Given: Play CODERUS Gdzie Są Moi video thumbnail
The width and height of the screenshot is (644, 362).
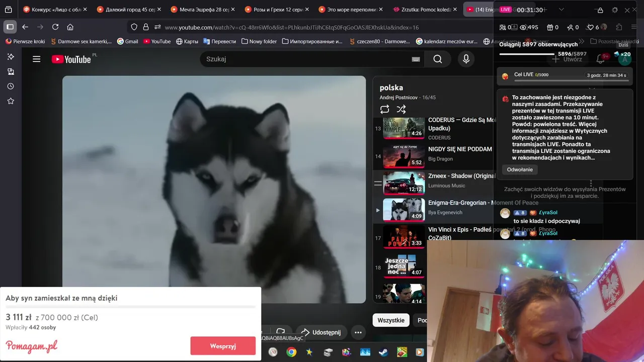Looking at the screenshot, I should 404,128.
